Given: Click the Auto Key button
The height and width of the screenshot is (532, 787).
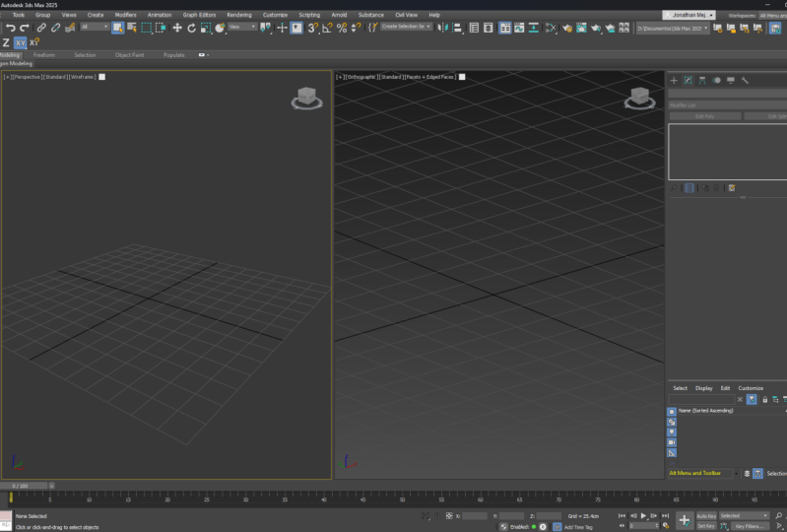Looking at the screenshot, I should click(x=706, y=516).
